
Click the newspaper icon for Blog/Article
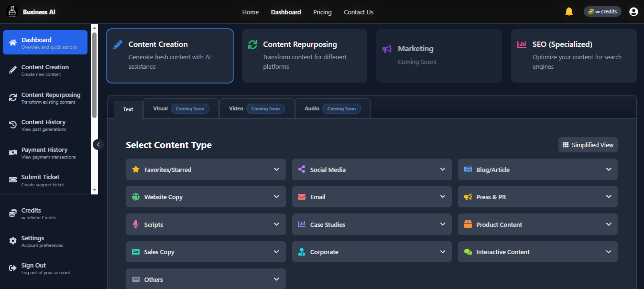tap(468, 170)
